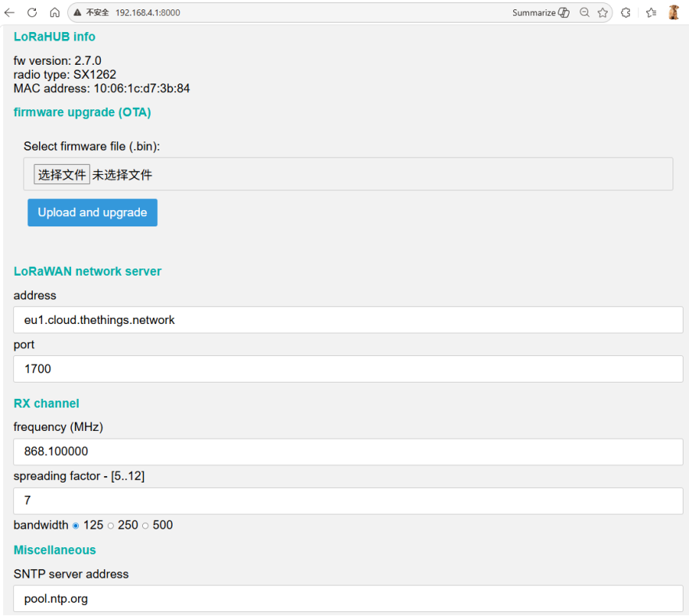The width and height of the screenshot is (689, 616).
Task: Click the network server address field
Action: [348, 320]
